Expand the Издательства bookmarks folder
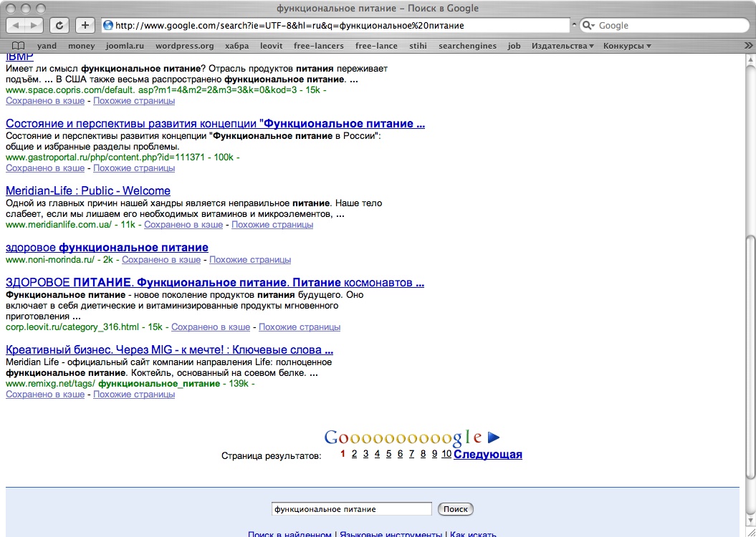This screenshot has width=756, height=537. [x=563, y=46]
